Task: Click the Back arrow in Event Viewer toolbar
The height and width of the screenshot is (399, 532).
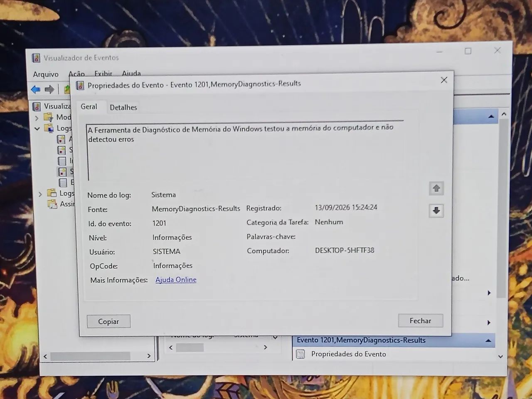Action: pos(36,89)
